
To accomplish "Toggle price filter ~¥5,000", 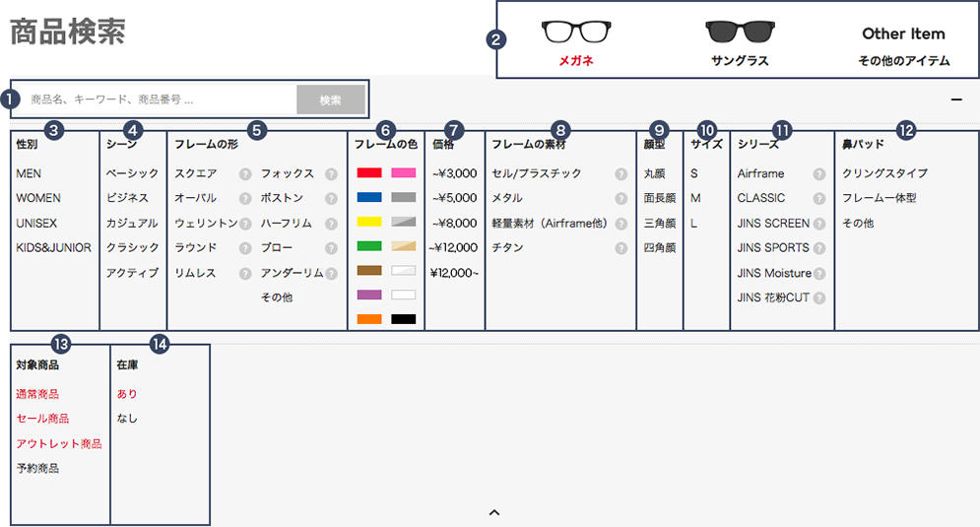I will pos(454,198).
